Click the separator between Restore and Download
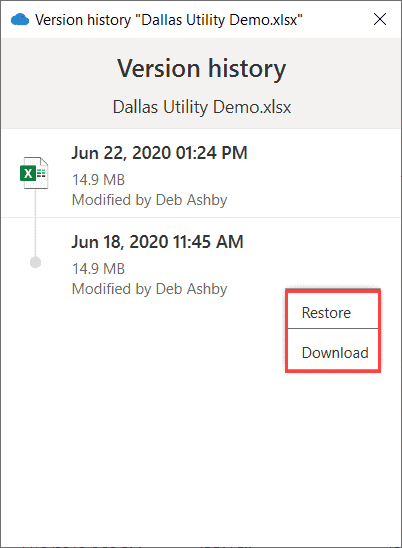This screenshot has width=402, height=548. [333, 329]
